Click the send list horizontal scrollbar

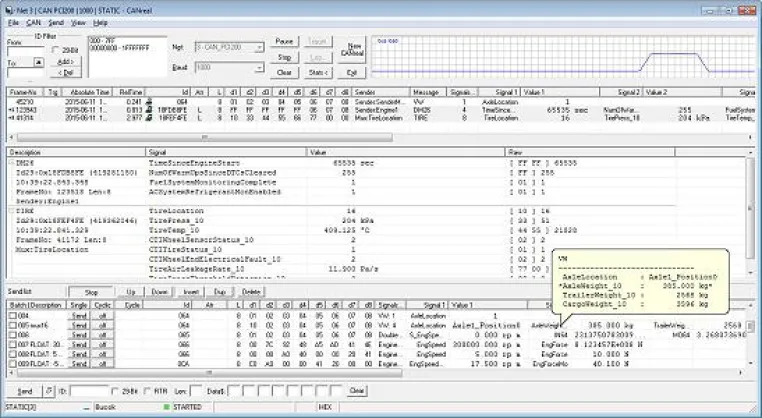pyautogui.click(x=209, y=373)
